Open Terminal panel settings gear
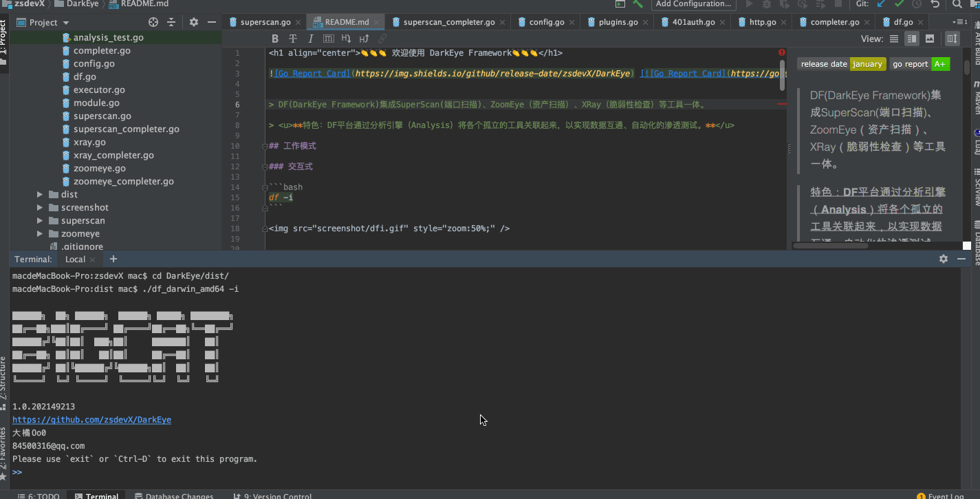The height and width of the screenshot is (499, 980). click(x=944, y=259)
